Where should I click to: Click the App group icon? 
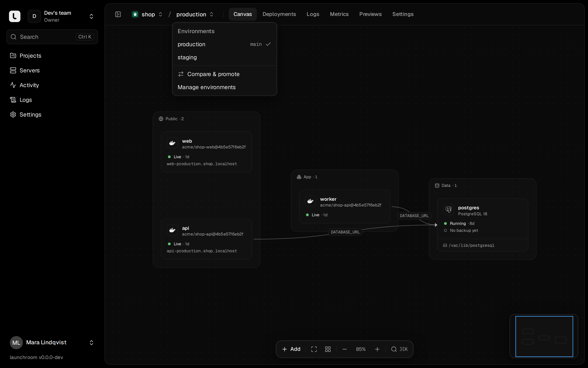[299, 177]
